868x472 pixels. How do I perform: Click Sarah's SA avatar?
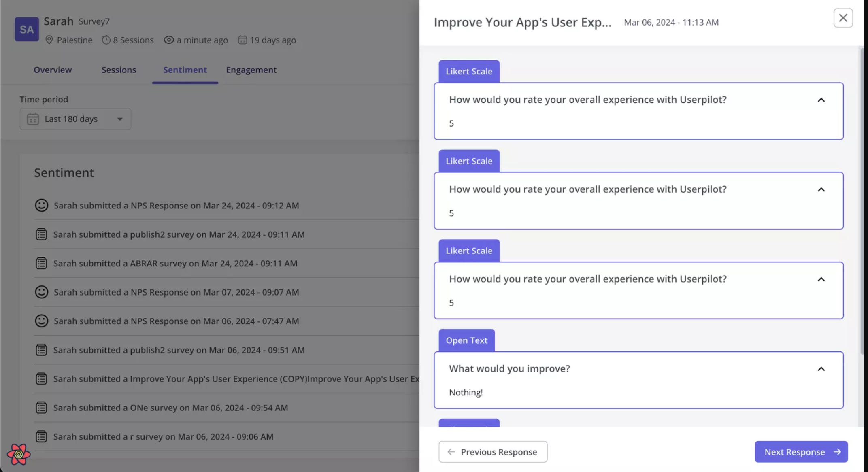click(x=27, y=29)
